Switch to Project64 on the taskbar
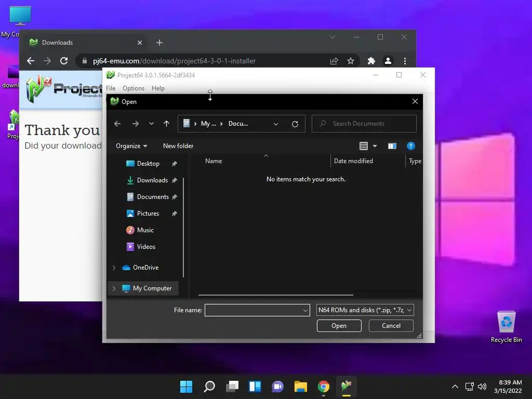This screenshot has height=399, width=532. (346, 387)
